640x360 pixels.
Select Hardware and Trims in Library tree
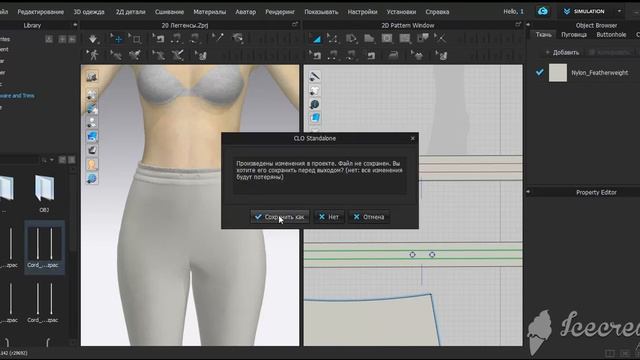tap(16, 96)
